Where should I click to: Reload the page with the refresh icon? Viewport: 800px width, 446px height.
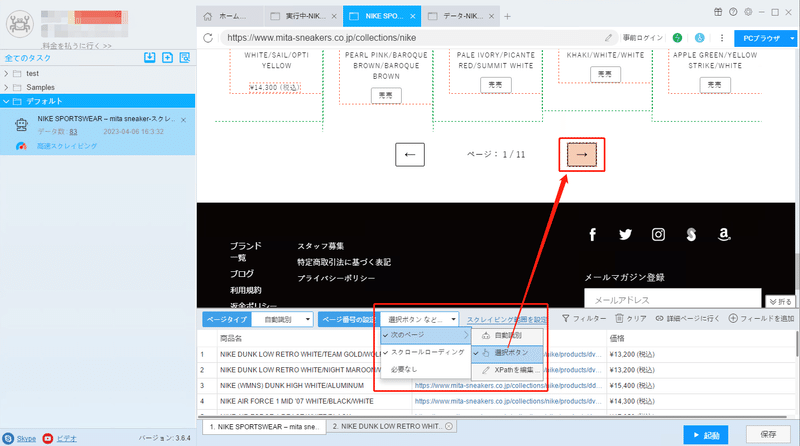coord(208,38)
